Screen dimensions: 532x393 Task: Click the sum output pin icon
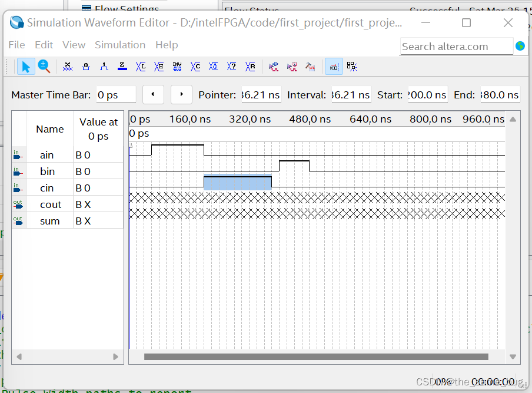click(18, 221)
